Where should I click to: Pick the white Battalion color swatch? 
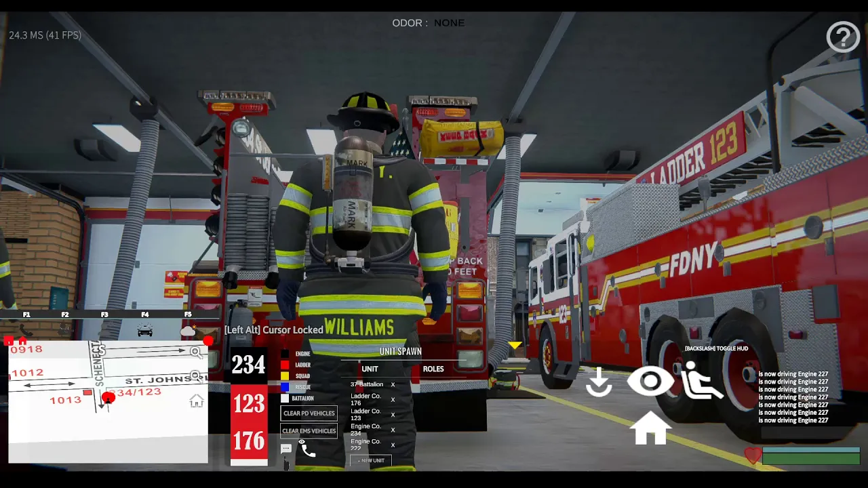coord(285,398)
